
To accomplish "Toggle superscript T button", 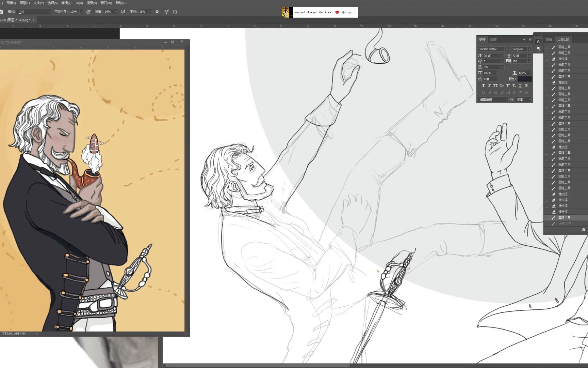I will [x=508, y=86].
